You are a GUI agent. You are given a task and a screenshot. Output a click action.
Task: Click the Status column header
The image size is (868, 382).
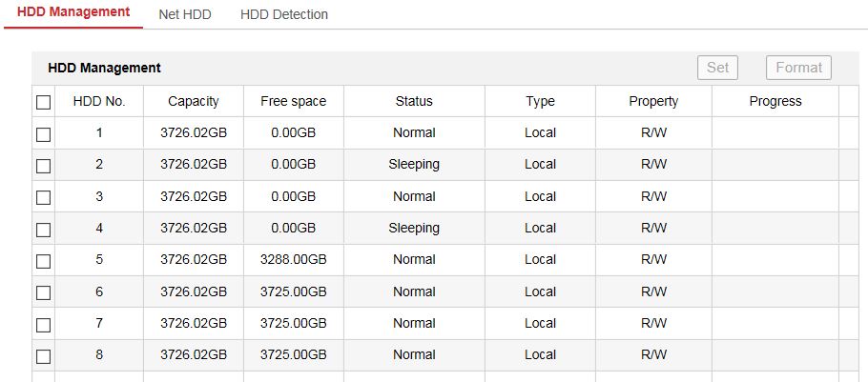[414, 101]
